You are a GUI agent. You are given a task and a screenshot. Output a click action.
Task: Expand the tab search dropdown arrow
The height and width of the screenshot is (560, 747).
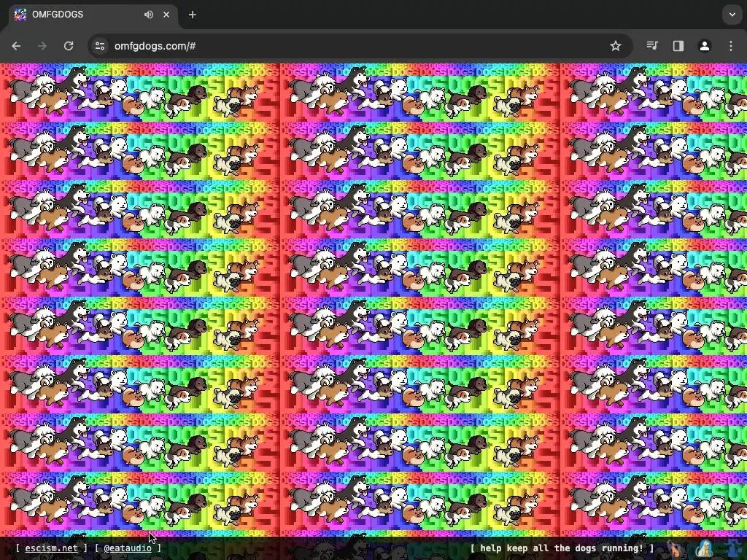[x=732, y=15]
